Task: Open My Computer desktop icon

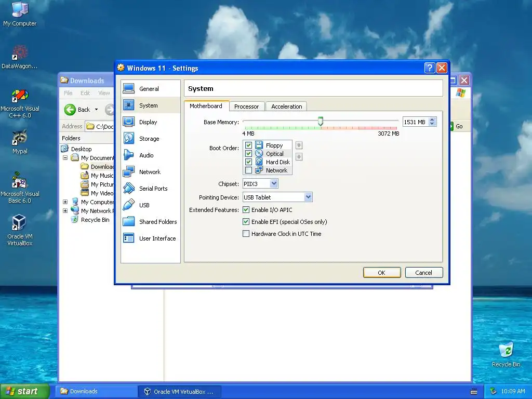Action: (x=20, y=14)
